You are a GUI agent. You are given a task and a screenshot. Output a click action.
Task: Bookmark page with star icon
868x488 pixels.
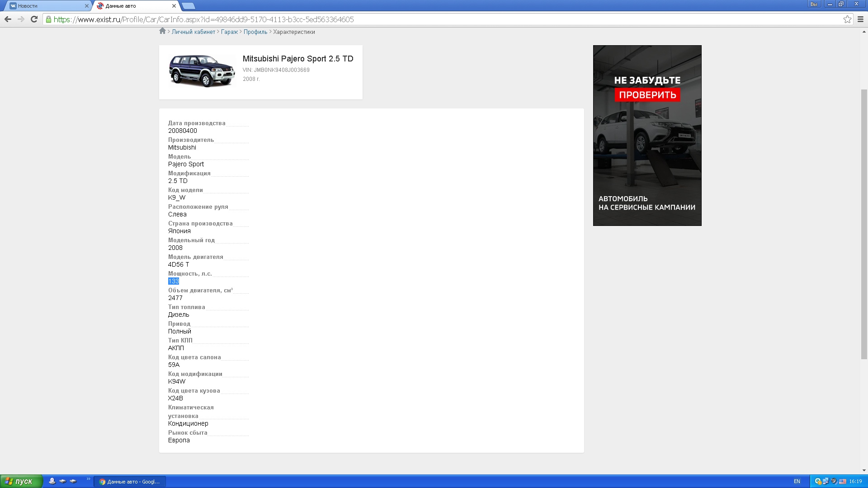pos(847,19)
